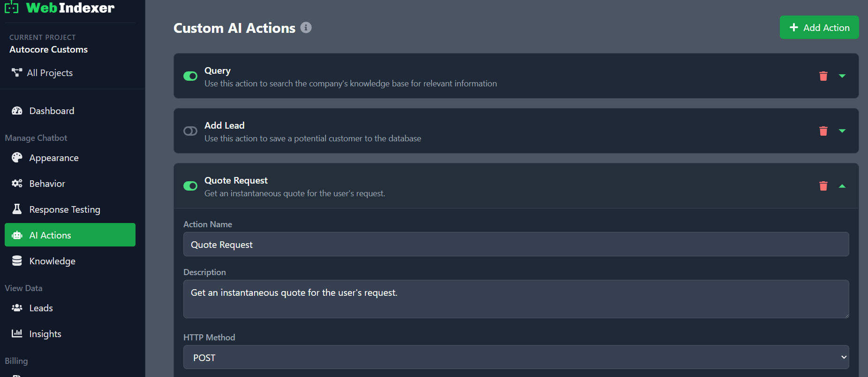
Task: Enable the Add Lead action toggle
Action: coord(190,131)
